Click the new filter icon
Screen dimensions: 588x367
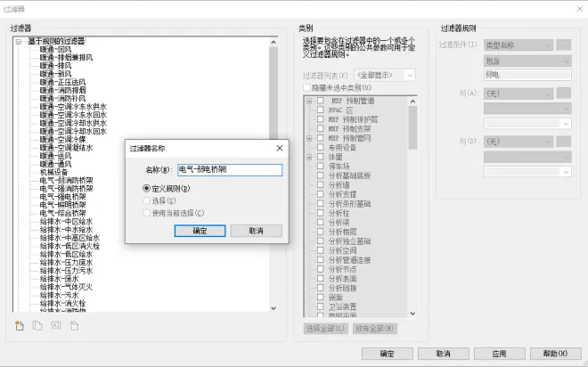coord(18,325)
